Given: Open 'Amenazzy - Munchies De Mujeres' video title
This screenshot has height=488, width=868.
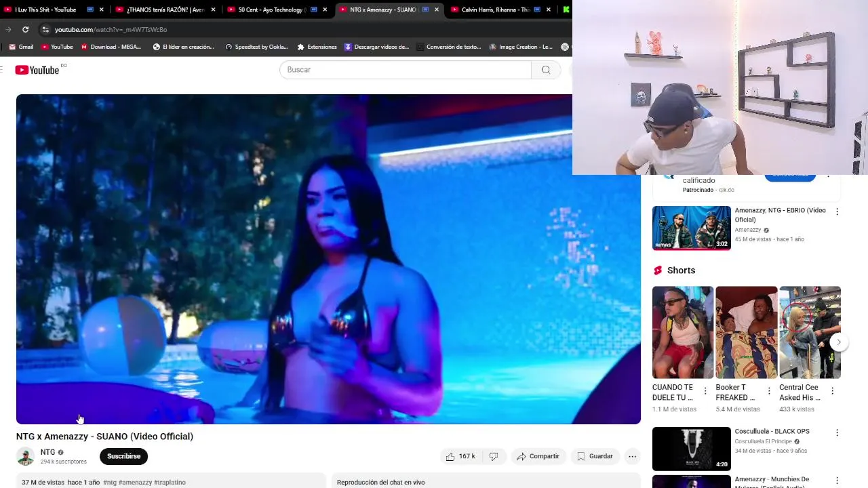Looking at the screenshot, I should click(x=772, y=483).
